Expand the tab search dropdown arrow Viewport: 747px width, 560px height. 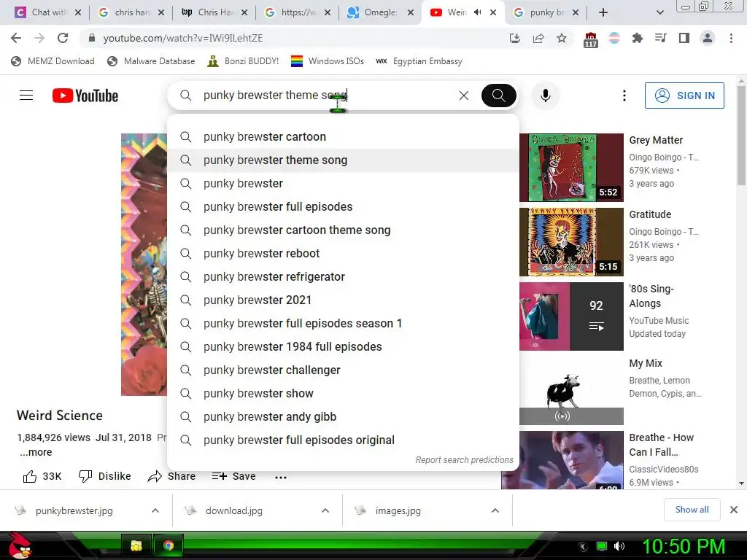(659, 12)
